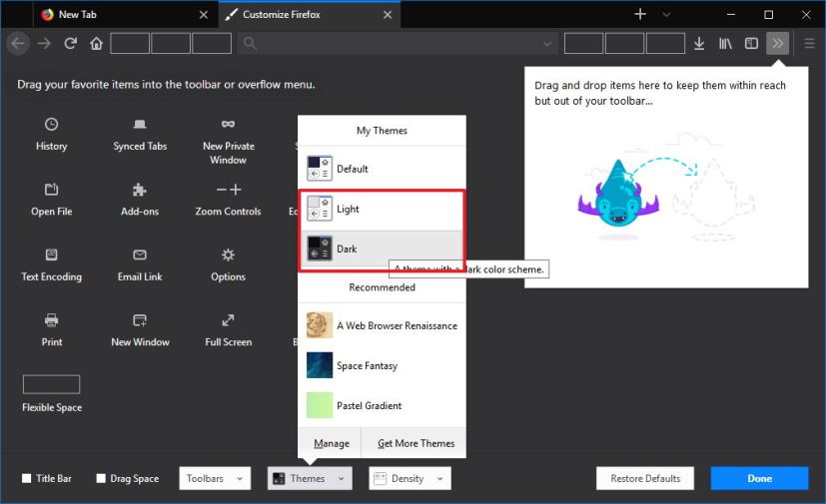This screenshot has width=826, height=504.
Task: Select the Zoom Controls icon
Action: click(229, 190)
